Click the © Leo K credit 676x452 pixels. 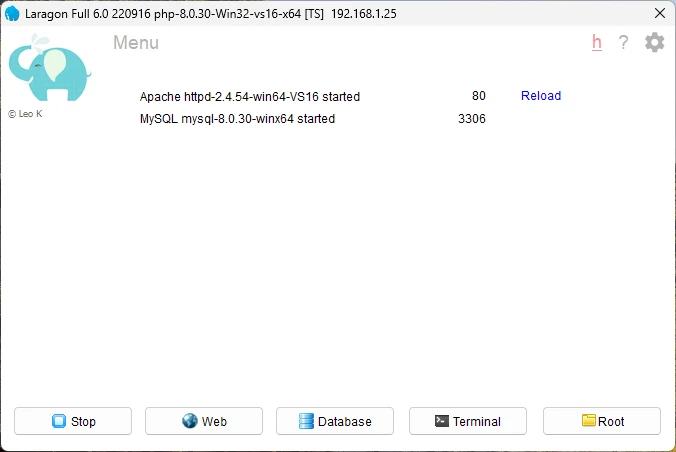click(x=25, y=114)
